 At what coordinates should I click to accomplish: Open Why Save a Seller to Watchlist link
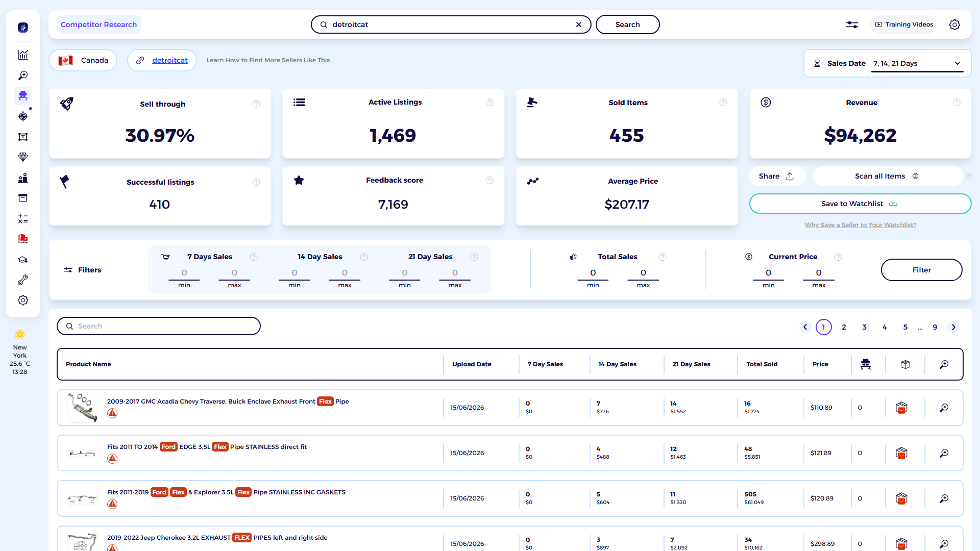coord(860,225)
